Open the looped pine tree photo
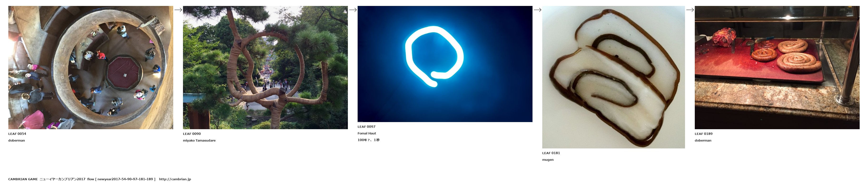The height and width of the screenshot is (185, 868). tap(265, 67)
